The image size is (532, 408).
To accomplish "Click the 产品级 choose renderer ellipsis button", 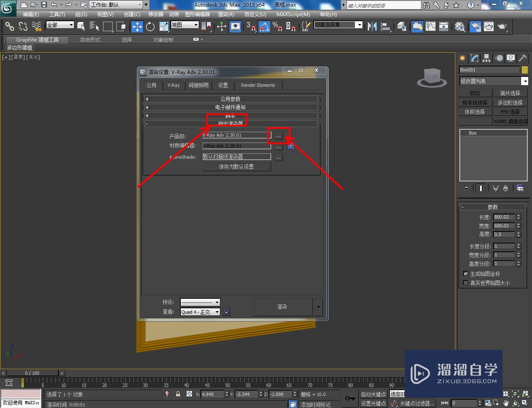I will 278,135.
